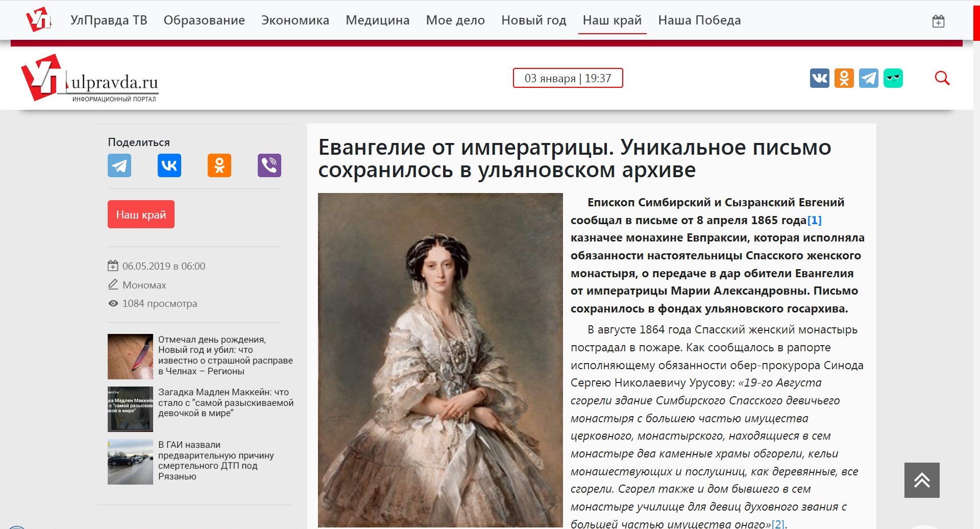This screenshot has height=529, width=980.
Task: Click the ulpravda.ru main logo
Action: [x=90, y=78]
